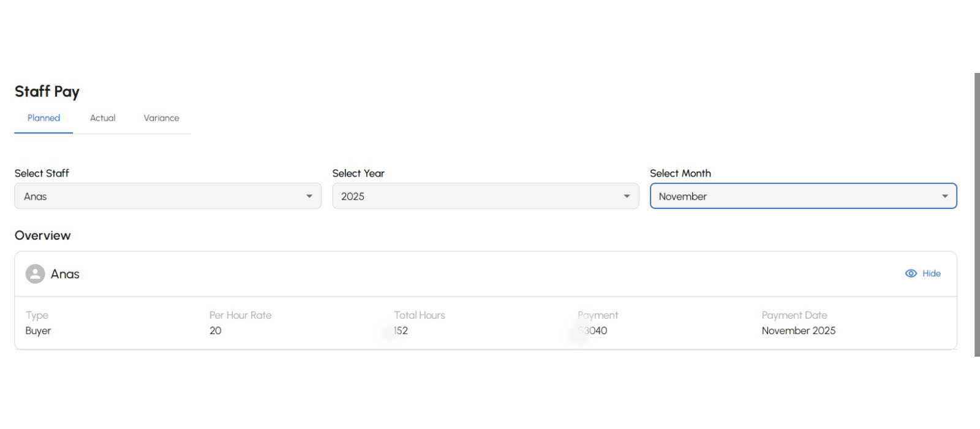Open the Select Staff box showing Anas
The width and height of the screenshot is (980, 429).
[159, 196]
